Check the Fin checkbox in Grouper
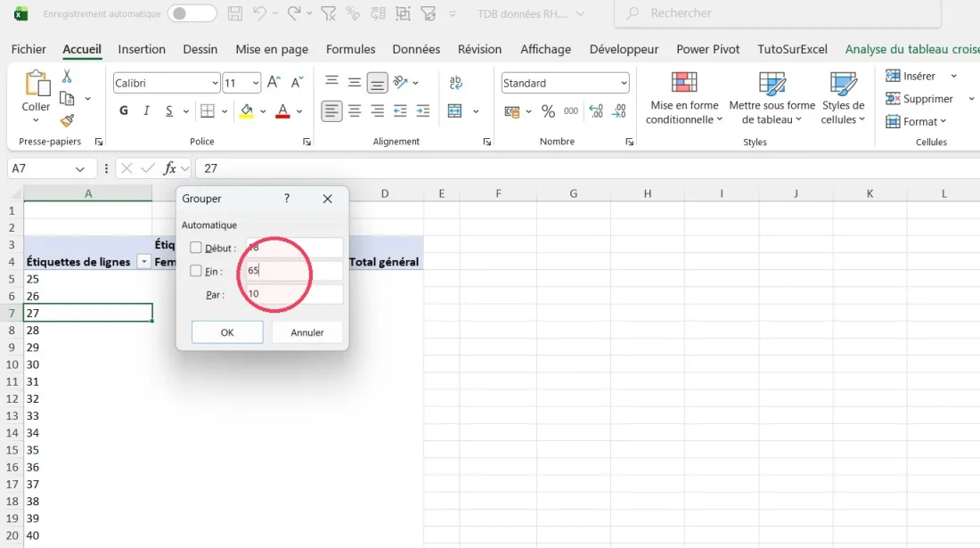 pos(196,271)
